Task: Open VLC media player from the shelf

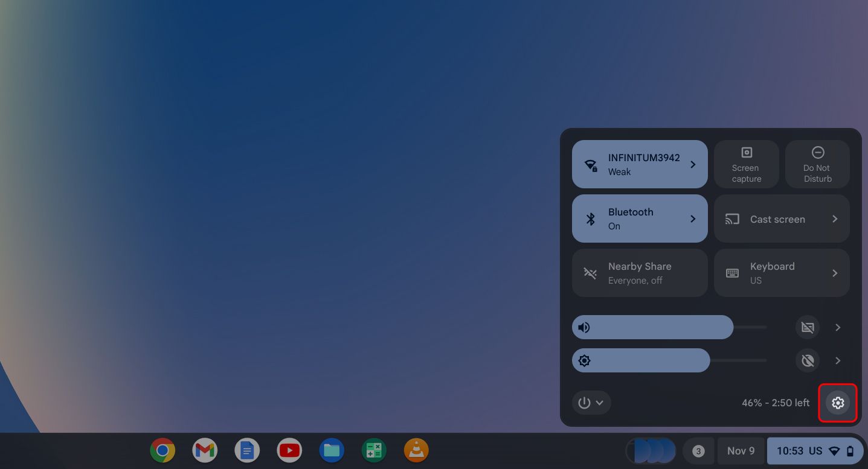Action: click(x=416, y=450)
